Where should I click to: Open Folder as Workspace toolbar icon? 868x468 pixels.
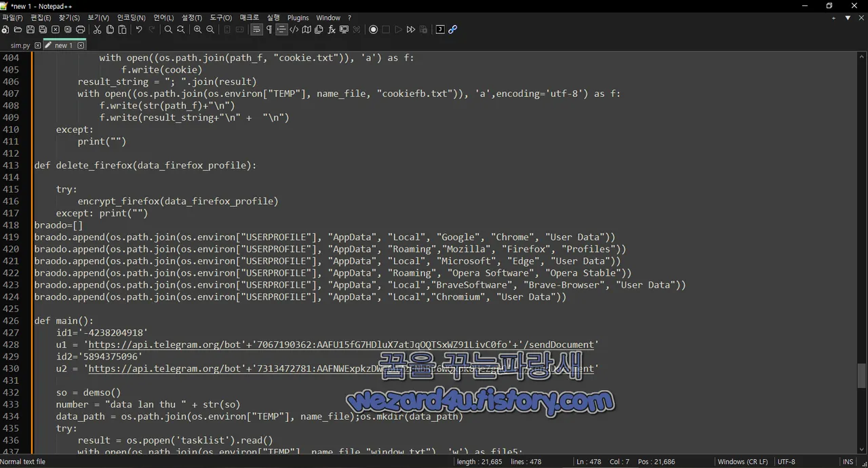click(x=344, y=30)
